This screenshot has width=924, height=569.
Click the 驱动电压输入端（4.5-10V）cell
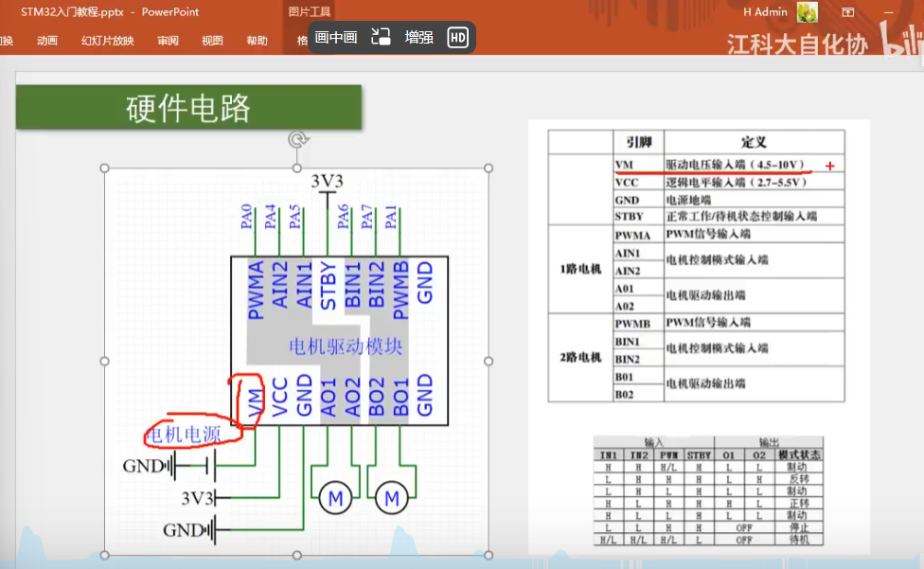coord(754,165)
